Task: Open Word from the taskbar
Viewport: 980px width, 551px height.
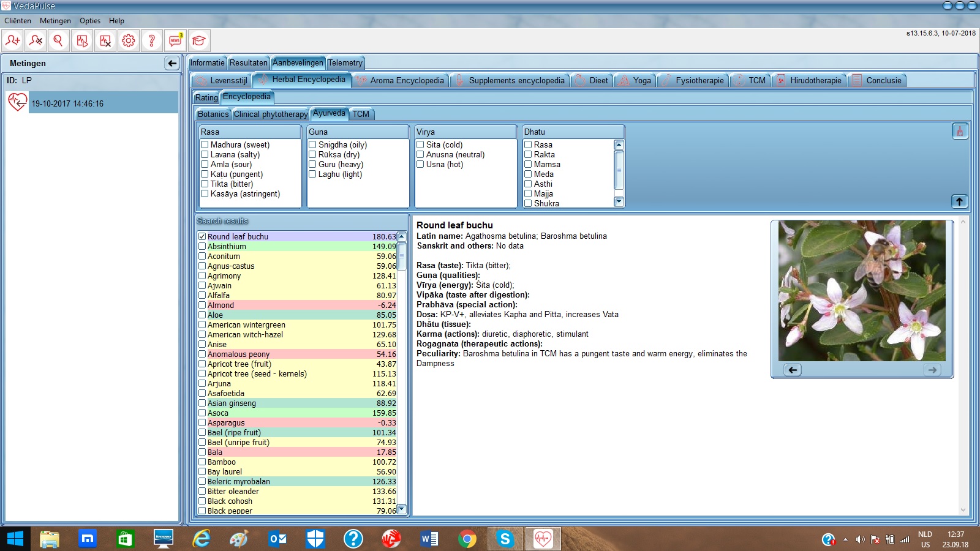Action: (x=429, y=539)
